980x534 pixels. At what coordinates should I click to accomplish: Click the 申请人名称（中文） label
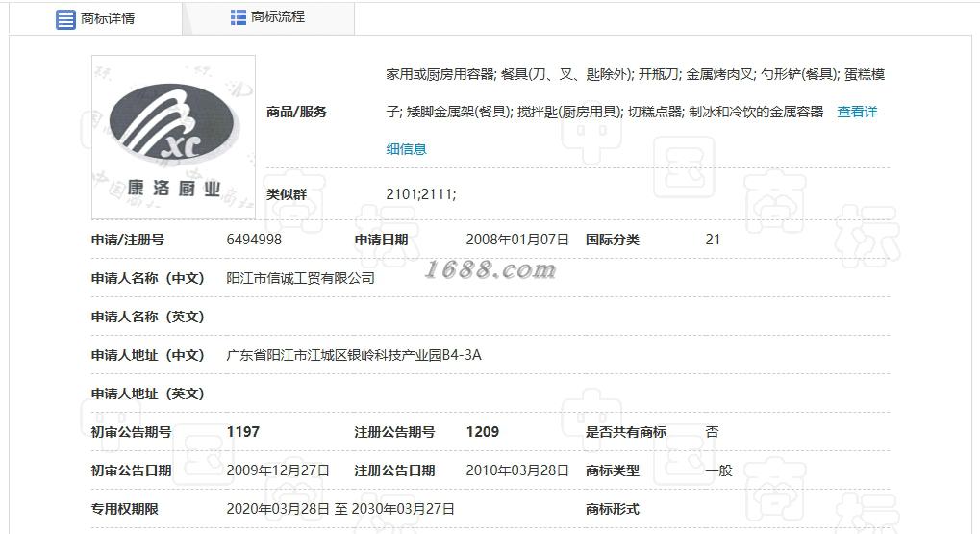coord(147,278)
